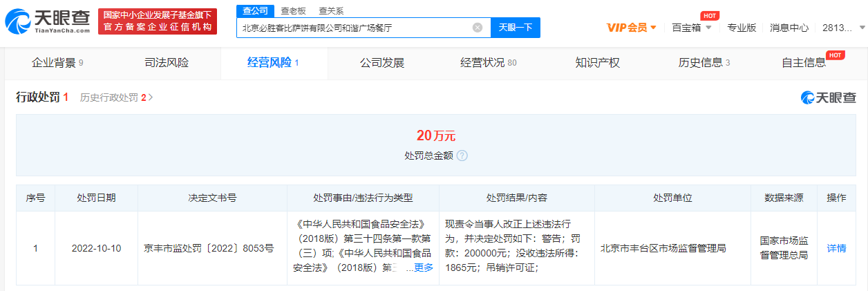Click the help question mark beside 处罚总金额

[x=462, y=156]
